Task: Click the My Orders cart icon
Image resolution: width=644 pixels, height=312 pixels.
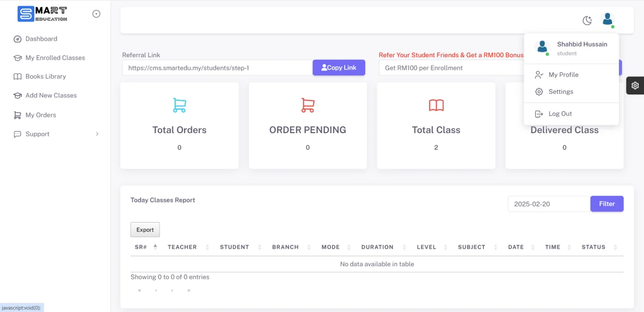Action: tap(18, 115)
